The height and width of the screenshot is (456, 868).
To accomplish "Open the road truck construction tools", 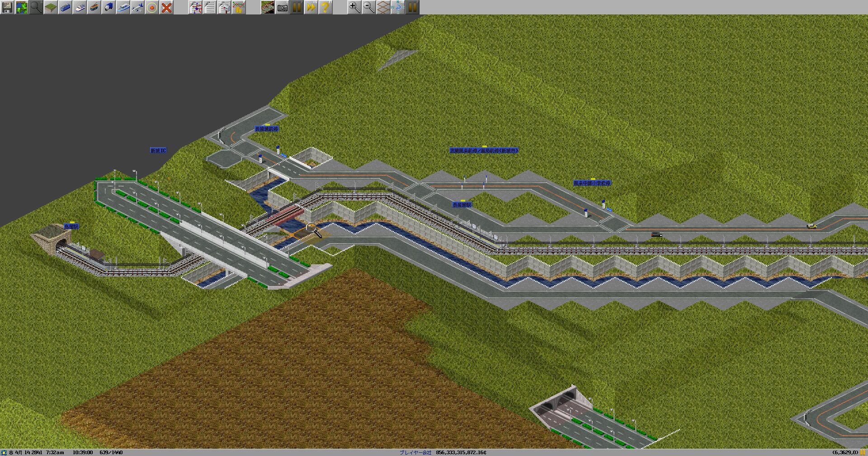I will pos(108,7).
